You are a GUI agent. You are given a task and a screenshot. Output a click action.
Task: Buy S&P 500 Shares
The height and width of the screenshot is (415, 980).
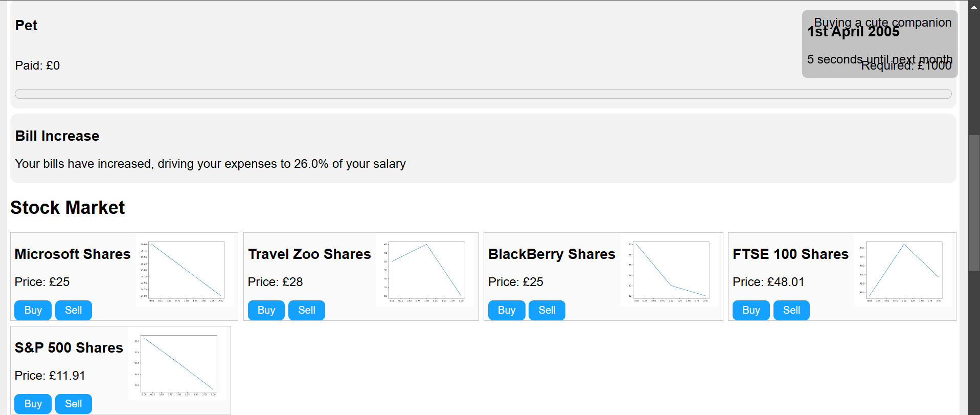click(33, 404)
